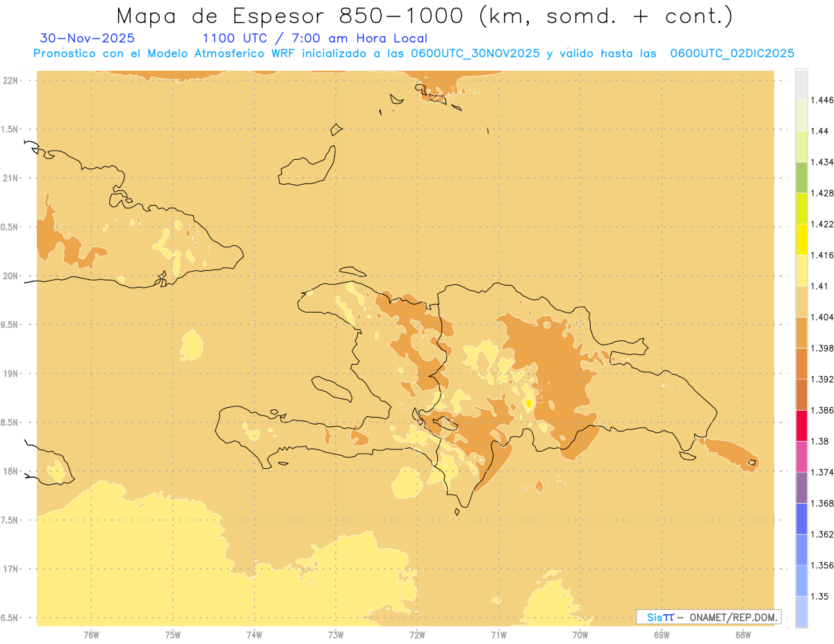Click the legend value '1.374'
834x644 pixels.
pyautogui.click(x=822, y=472)
